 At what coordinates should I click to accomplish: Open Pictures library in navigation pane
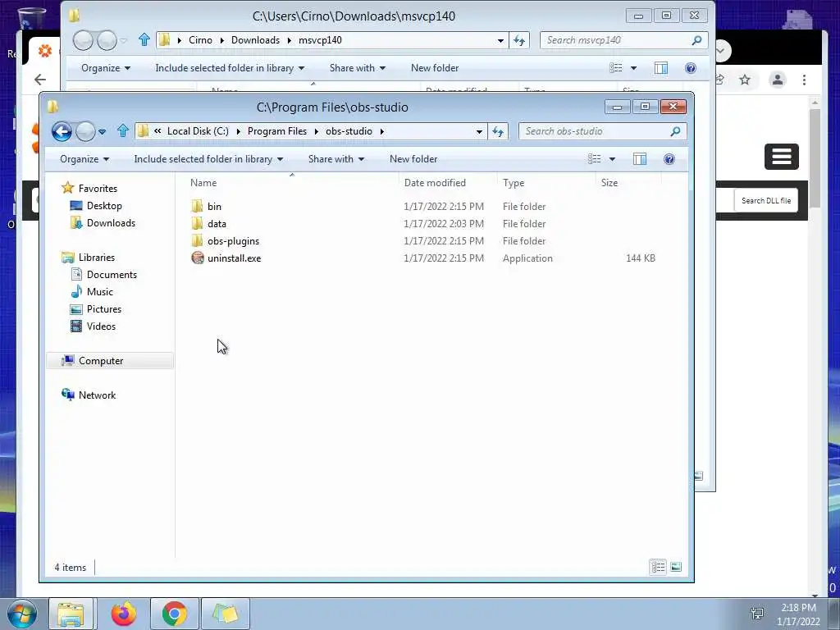click(104, 309)
